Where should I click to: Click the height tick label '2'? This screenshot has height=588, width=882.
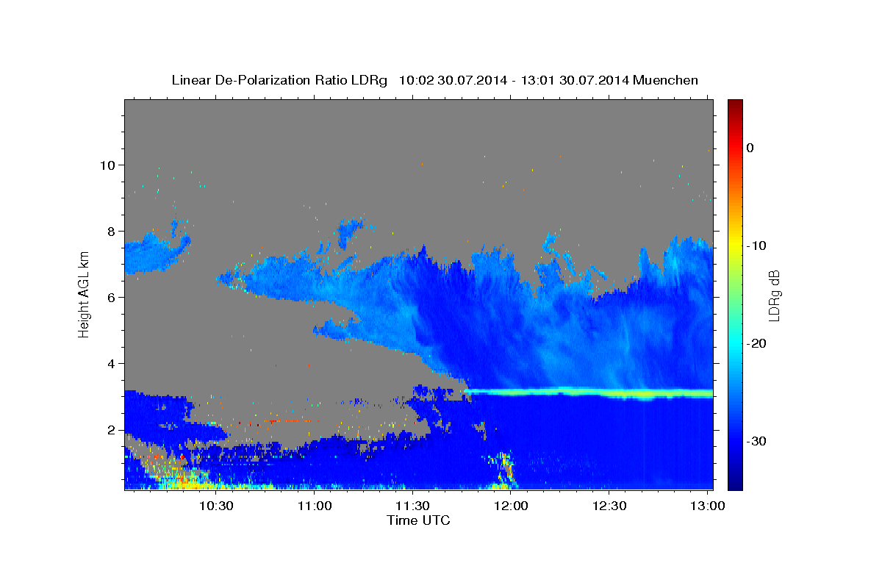(x=112, y=429)
